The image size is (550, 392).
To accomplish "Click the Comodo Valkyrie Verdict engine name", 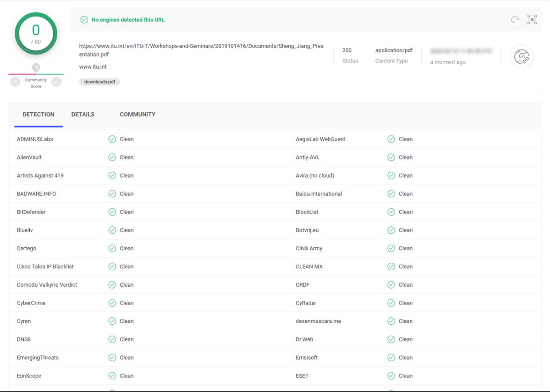I will pyautogui.click(x=47, y=285).
